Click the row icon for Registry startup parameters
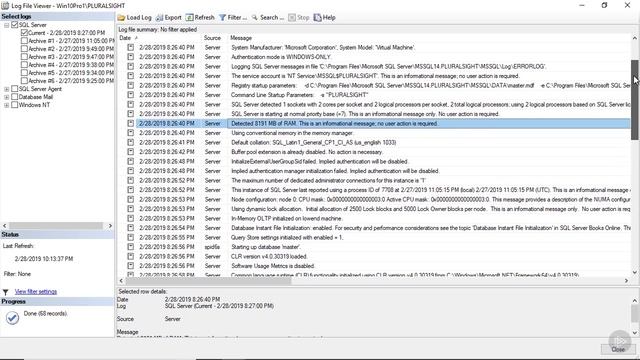640x360 pixels. click(x=131, y=85)
